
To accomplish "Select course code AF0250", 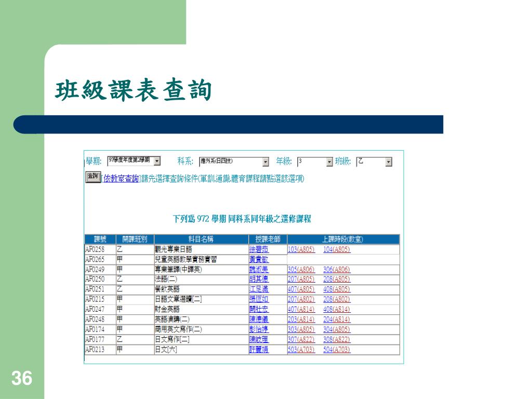I will [95, 279].
